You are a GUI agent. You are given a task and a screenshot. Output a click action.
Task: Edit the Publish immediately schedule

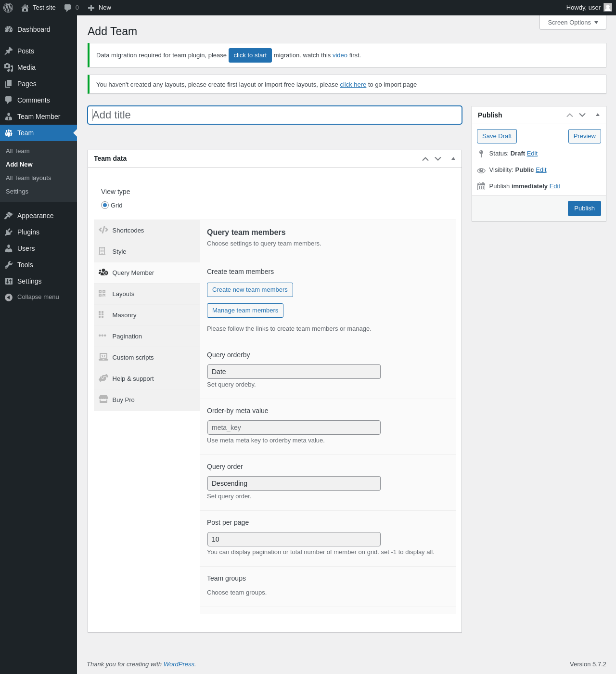point(555,186)
